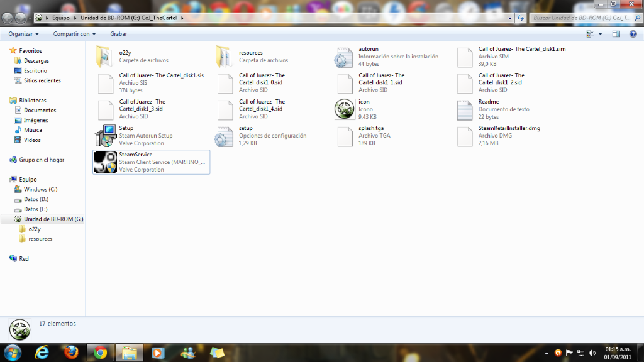Launch Firefox from taskbar

71,353
